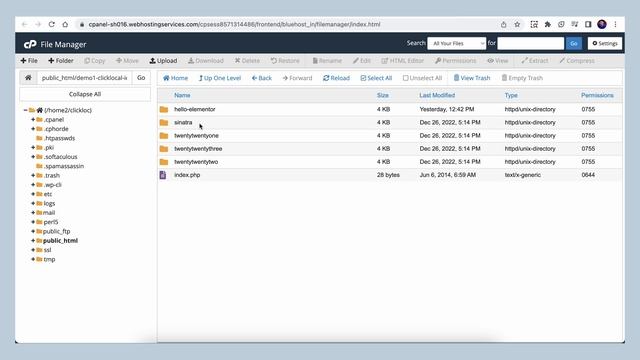Expand the .wp-cli tree folder
This screenshot has height=360, width=640.
(33, 184)
